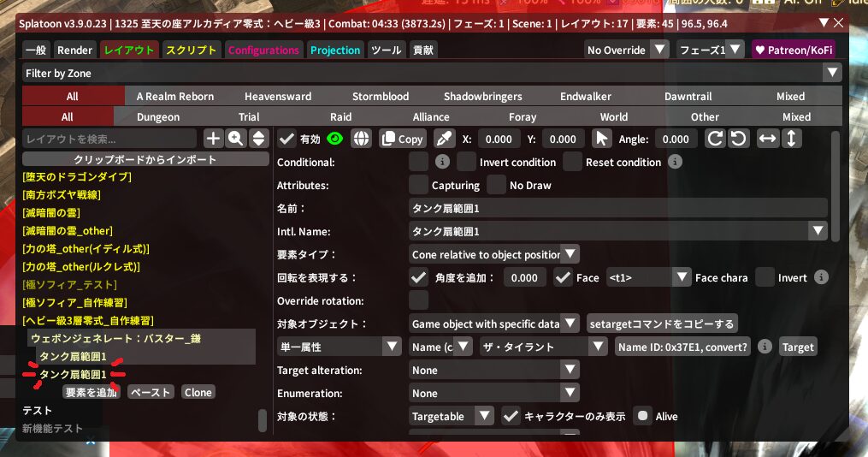Select the Shadowbringers expansion filter tab
The image size is (868, 457).
(x=483, y=97)
